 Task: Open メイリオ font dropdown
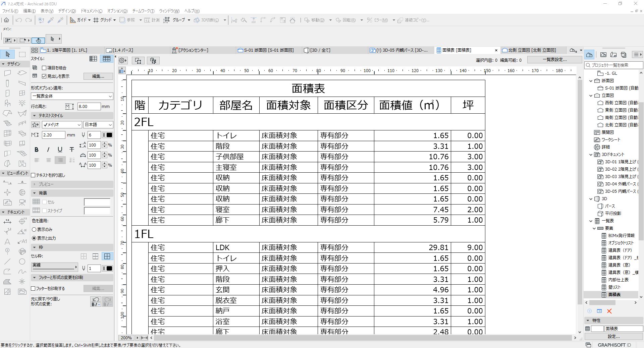[x=62, y=125]
